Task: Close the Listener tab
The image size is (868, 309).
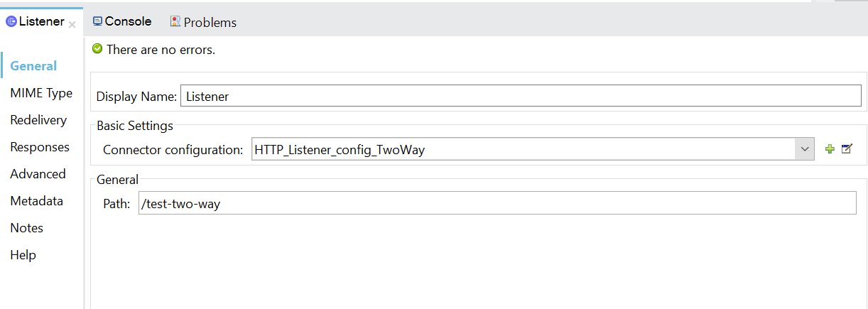Action: [x=72, y=23]
